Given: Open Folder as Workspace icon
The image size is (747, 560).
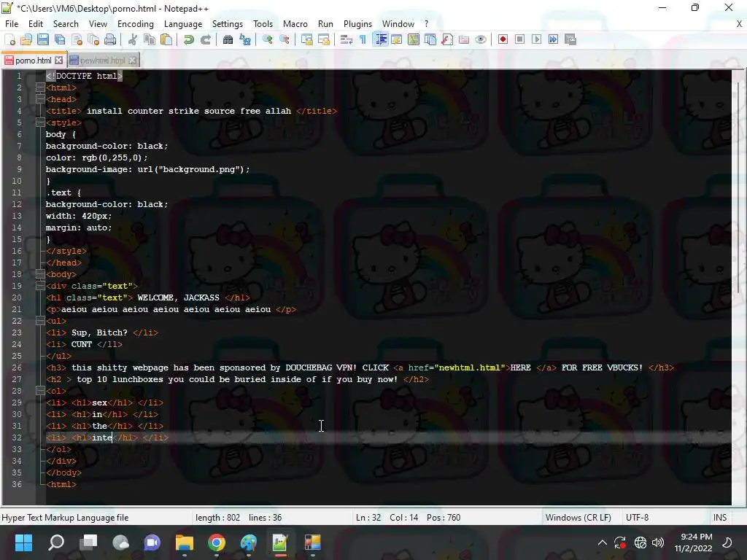Looking at the screenshot, I should 464,39.
